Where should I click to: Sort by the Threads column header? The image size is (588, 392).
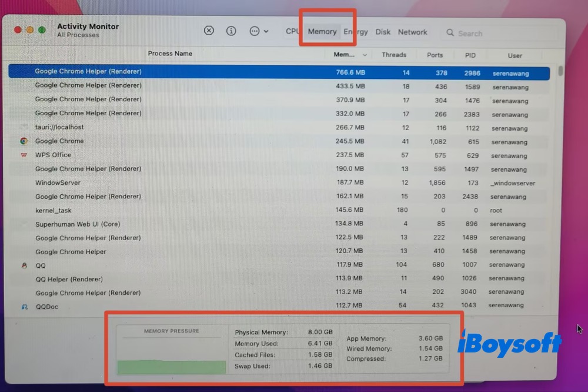click(x=394, y=55)
